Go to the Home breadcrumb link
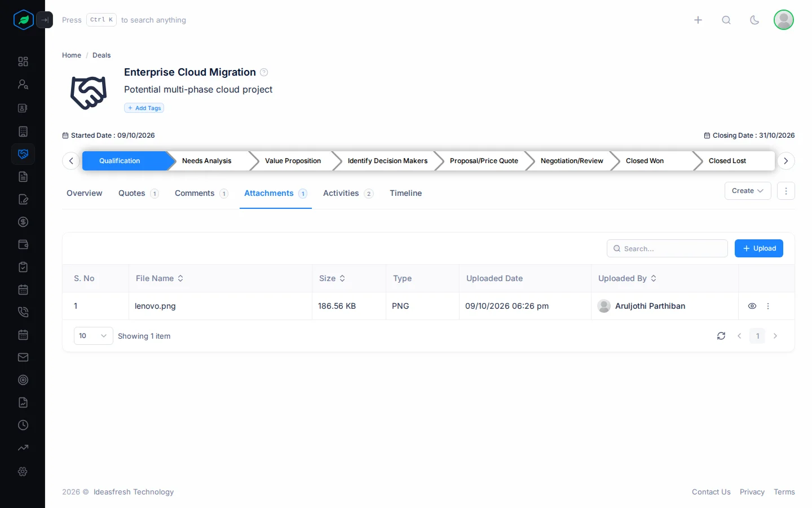The image size is (812, 508). (x=72, y=55)
